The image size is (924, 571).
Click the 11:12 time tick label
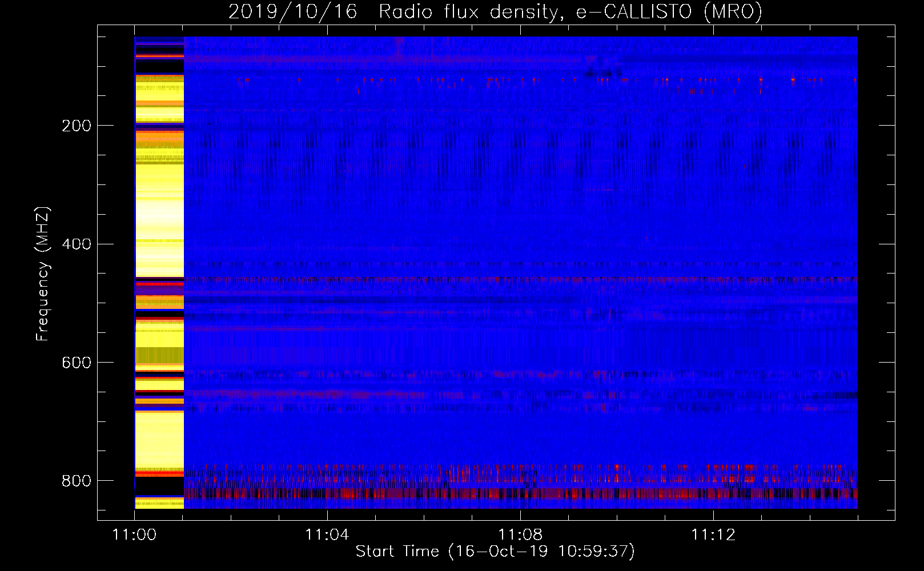pyautogui.click(x=713, y=535)
